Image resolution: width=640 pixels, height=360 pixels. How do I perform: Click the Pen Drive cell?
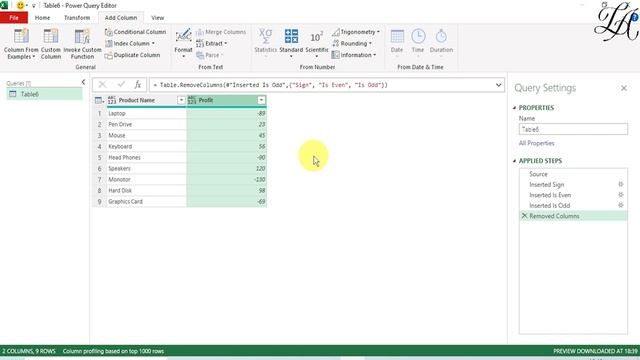coord(146,124)
